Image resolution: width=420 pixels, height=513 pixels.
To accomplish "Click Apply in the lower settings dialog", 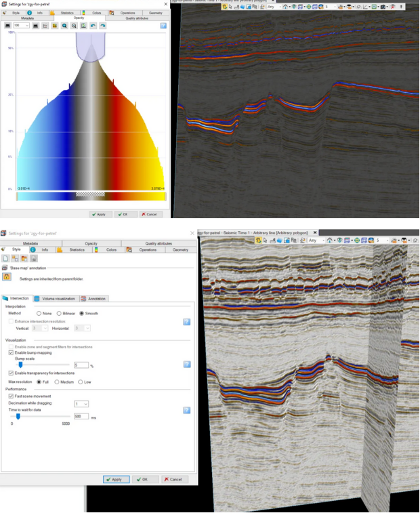I will [x=117, y=479].
